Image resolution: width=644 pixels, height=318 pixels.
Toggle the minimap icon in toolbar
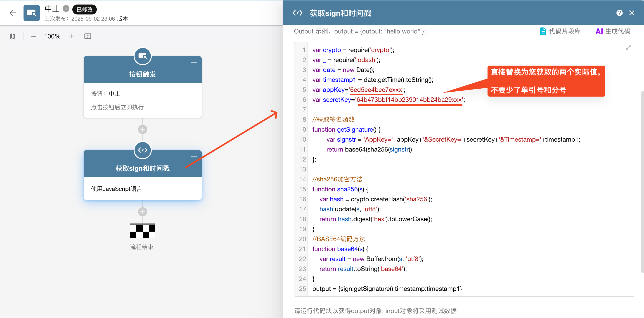pos(12,36)
